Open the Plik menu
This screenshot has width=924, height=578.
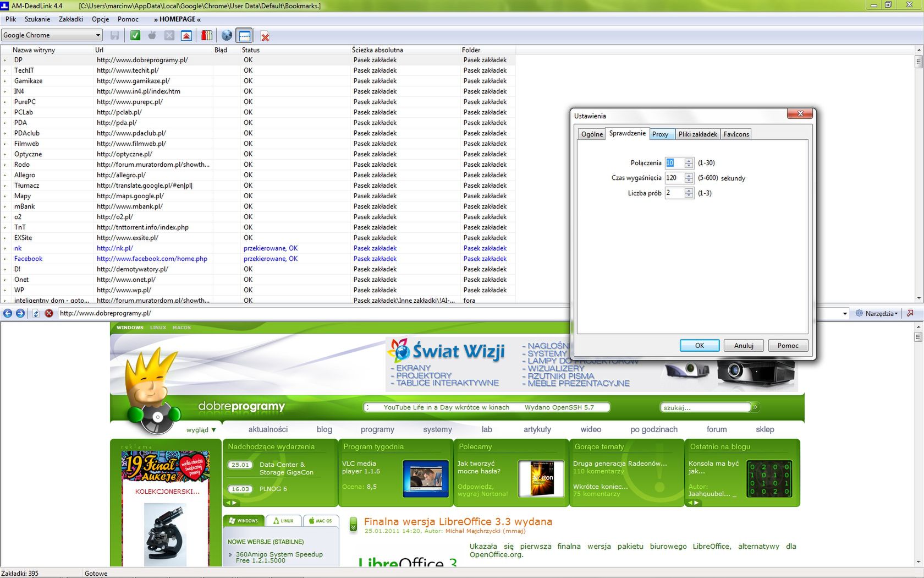tap(11, 19)
